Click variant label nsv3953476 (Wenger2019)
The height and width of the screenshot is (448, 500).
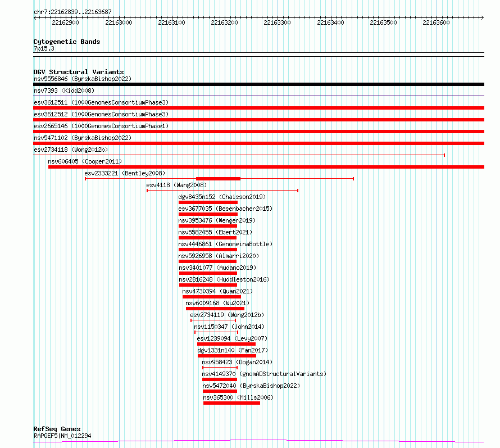pos(217,221)
